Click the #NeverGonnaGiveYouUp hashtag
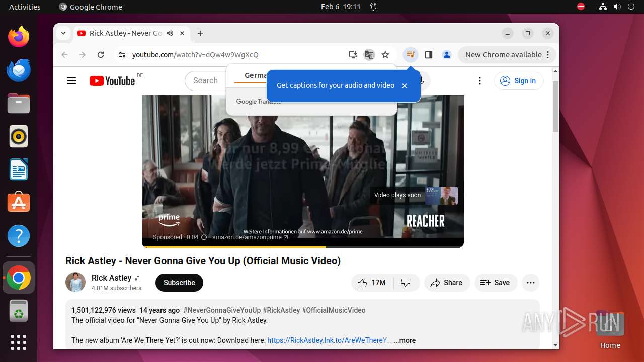The height and width of the screenshot is (362, 644). point(222,310)
